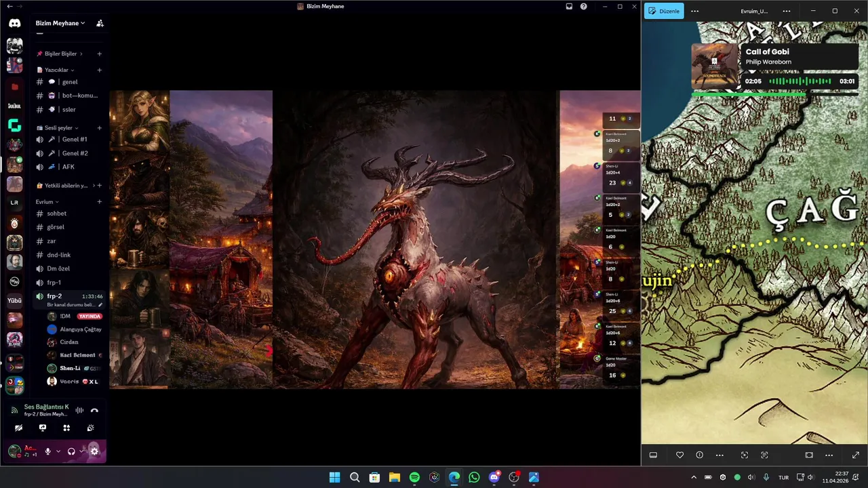
Task: Join the Genel #2 voice channel
Action: click(x=70, y=153)
